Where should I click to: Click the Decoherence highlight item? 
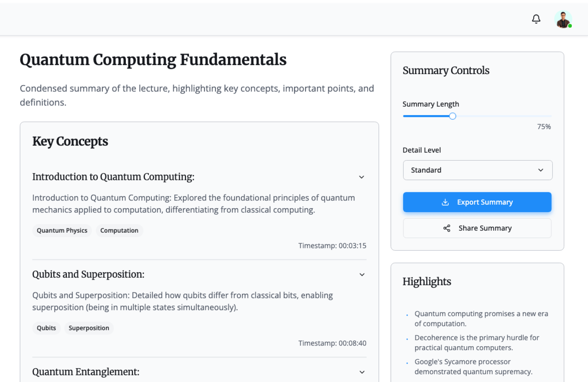tap(477, 343)
